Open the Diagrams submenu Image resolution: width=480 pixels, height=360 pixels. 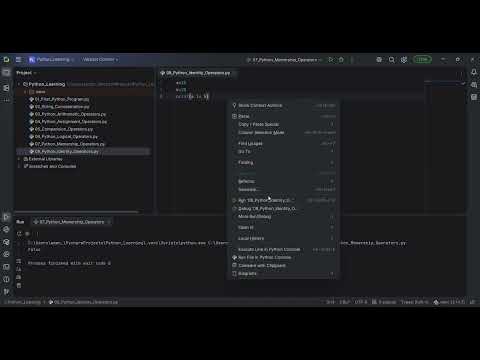[x=284, y=274]
